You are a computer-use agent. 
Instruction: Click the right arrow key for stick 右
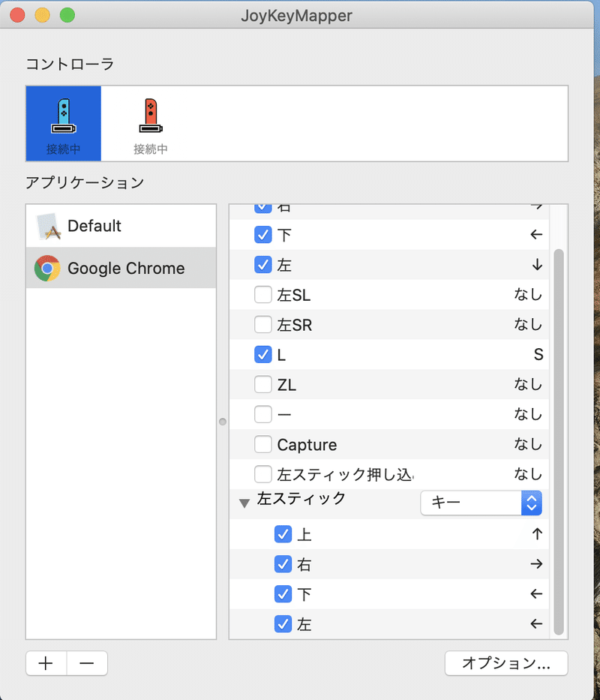[536, 564]
